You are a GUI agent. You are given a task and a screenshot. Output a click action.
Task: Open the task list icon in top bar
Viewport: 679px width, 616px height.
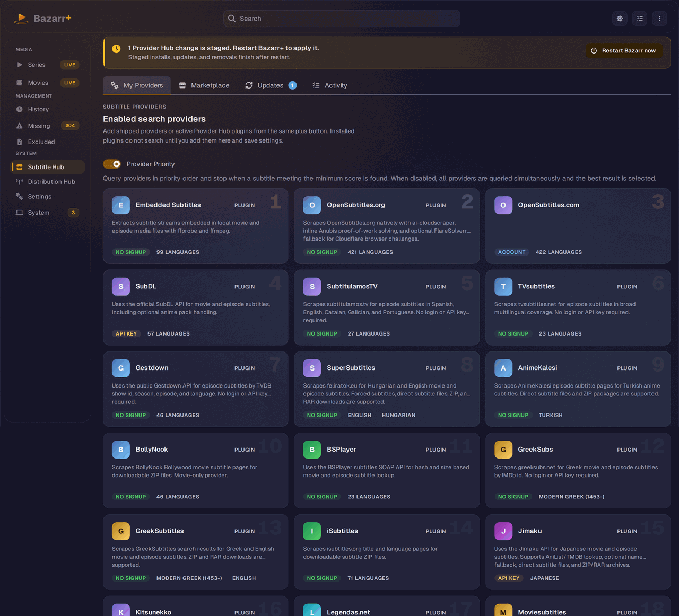point(640,19)
